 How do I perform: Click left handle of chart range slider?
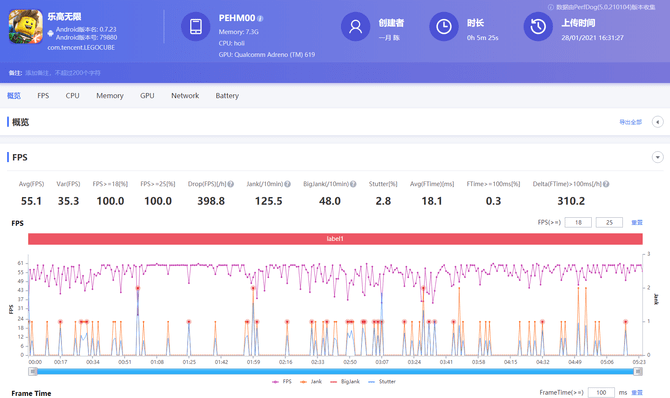(33, 371)
